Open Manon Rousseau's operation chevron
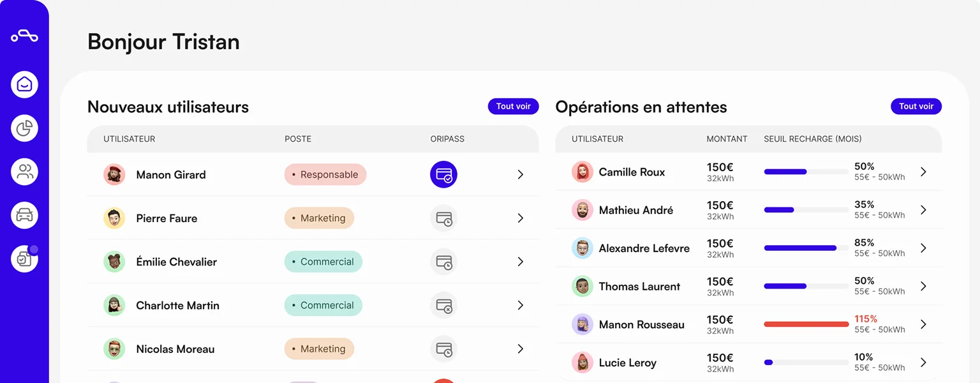 (x=923, y=324)
